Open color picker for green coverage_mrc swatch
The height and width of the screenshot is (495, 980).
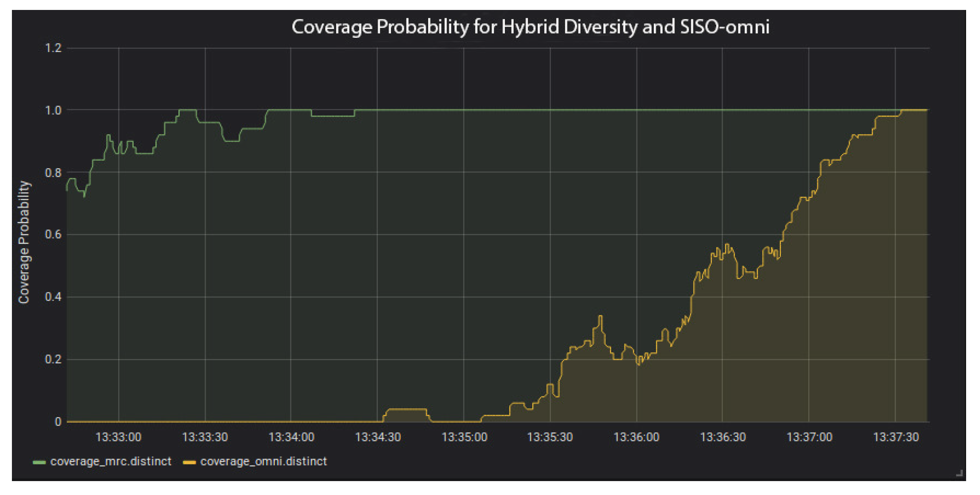pyautogui.click(x=39, y=462)
